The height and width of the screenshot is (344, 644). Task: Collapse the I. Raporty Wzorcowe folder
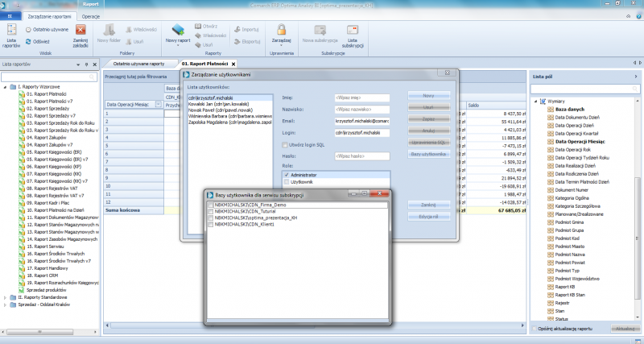click(6, 87)
